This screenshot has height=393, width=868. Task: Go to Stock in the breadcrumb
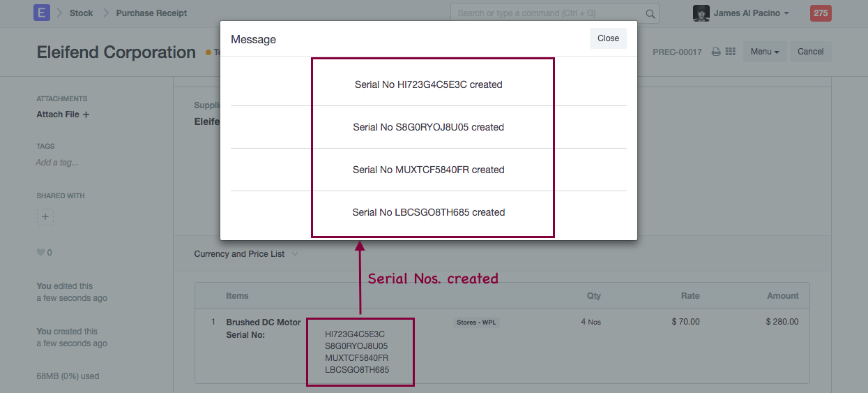[x=81, y=13]
